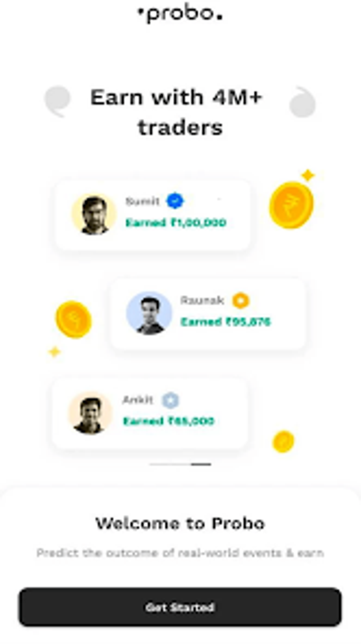This screenshot has height=644, width=361.
Task: Click Sumit's Earned ₹1,00,000 text
Action: click(x=176, y=223)
